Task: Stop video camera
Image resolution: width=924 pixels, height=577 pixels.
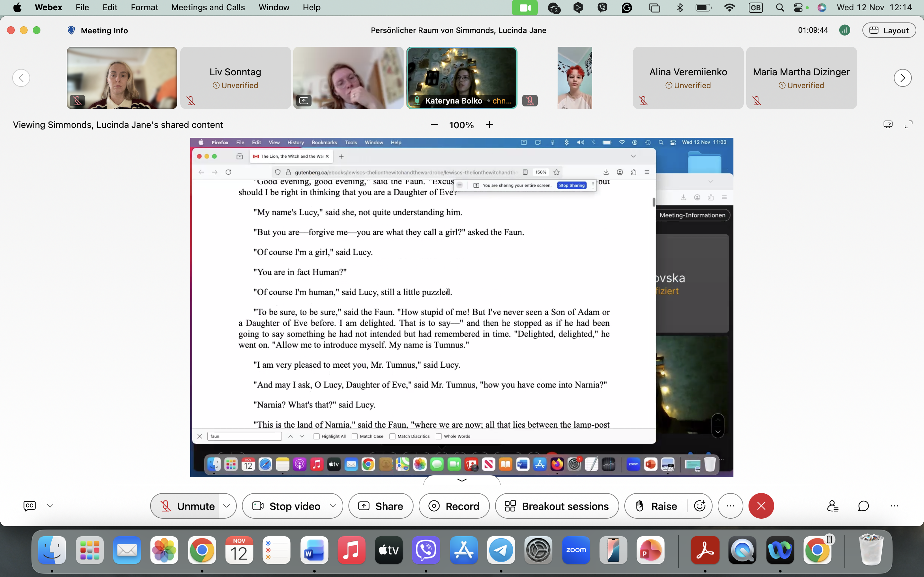Action: point(287,506)
